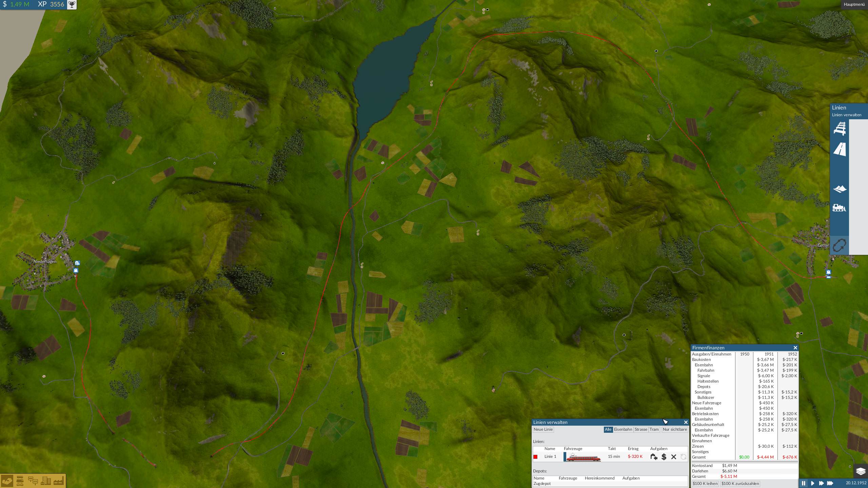Click the train station marker near Niederhagen
The image size is (868, 488).
click(76, 270)
